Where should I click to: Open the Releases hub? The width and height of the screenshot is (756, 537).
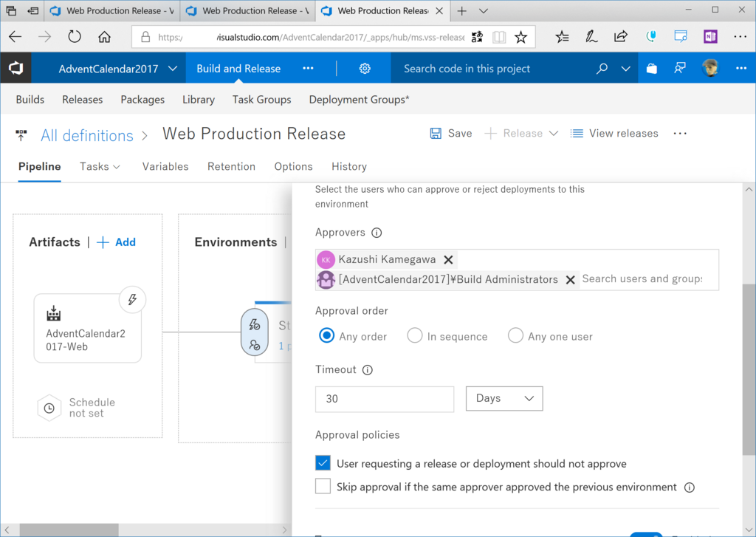83,100
